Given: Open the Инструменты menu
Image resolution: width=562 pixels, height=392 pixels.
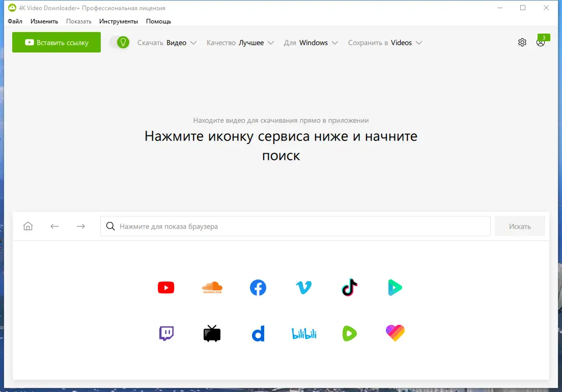Looking at the screenshot, I should pyautogui.click(x=119, y=21).
